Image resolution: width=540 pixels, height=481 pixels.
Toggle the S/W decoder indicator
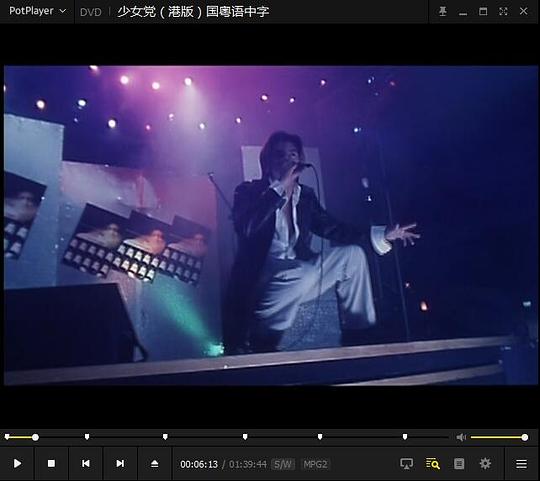[283, 464]
